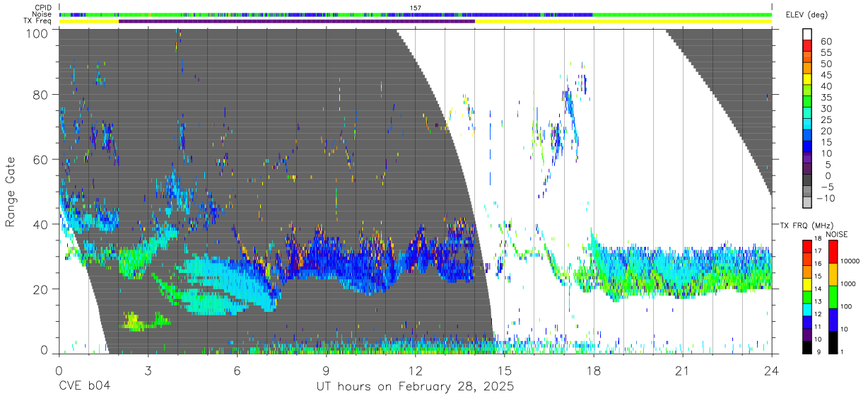Click the 'ELEV (deg)' colorbar title
This screenshot has width=868, height=401.
[807, 15]
